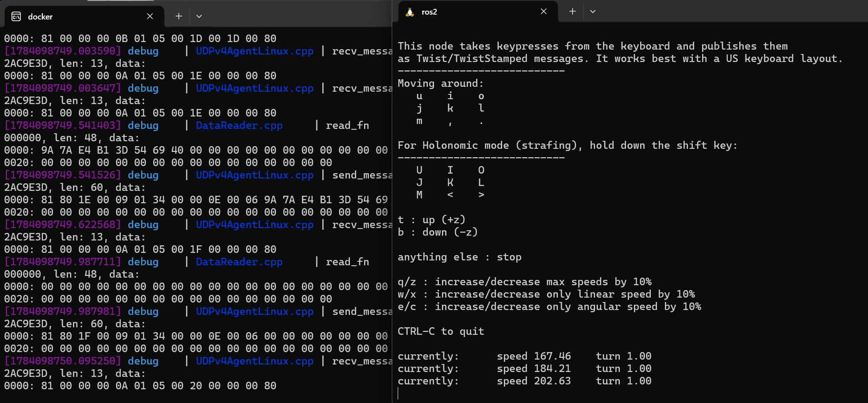Click the ros2 tab's Linux penguin icon
The height and width of the screenshot is (403, 868).
coord(410,12)
